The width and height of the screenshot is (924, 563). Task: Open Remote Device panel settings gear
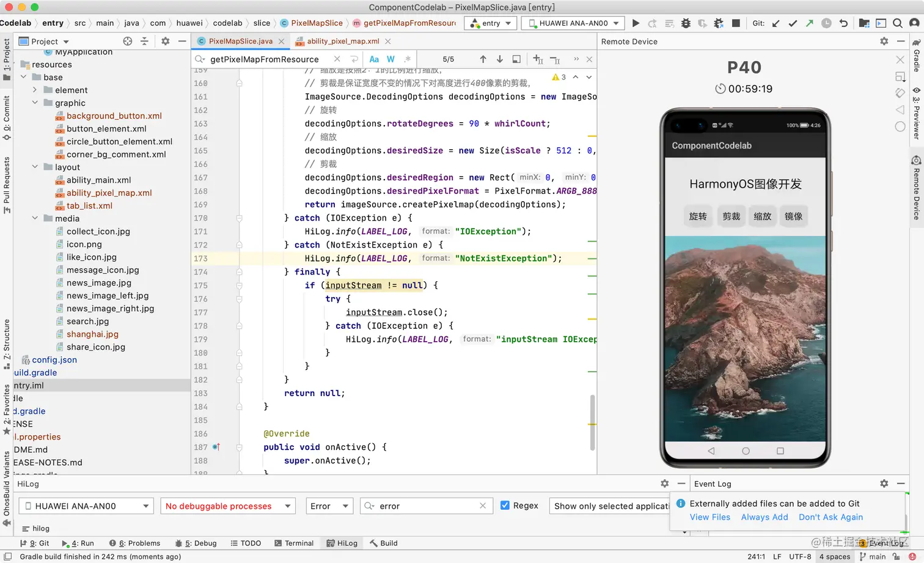[x=884, y=41]
